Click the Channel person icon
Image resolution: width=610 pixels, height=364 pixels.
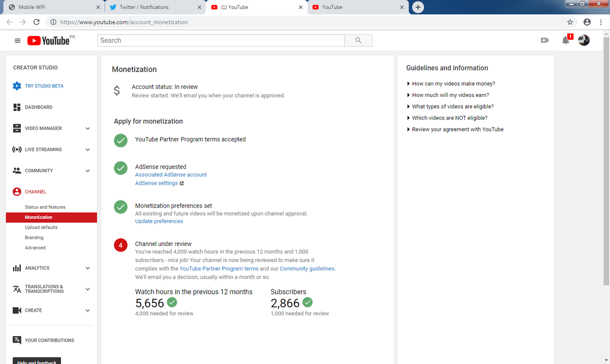(17, 192)
